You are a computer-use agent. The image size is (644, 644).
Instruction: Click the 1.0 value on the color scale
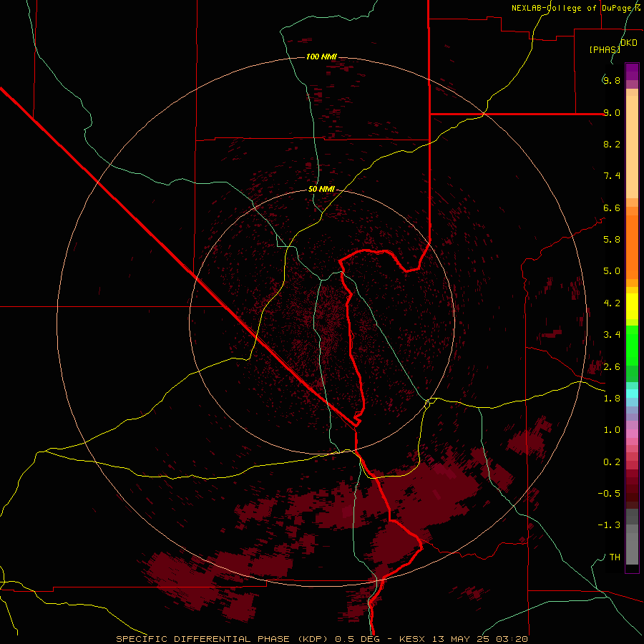click(x=612, y=430)
